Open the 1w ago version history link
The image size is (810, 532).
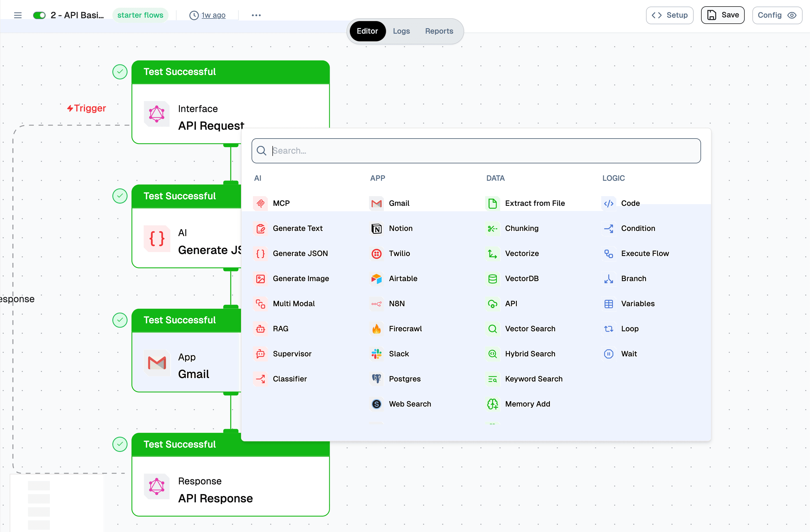[213, 15]
